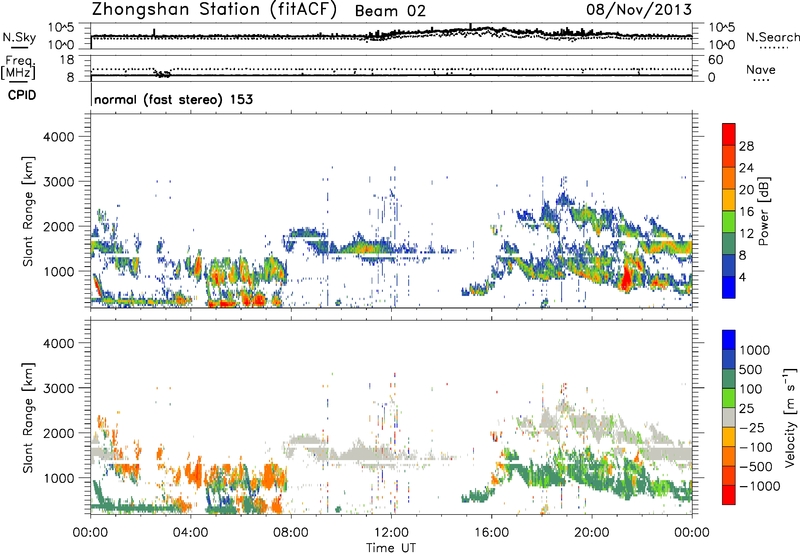Select the Beam 02 label
This screenshot has width=800, height=554.
[390, 11]
